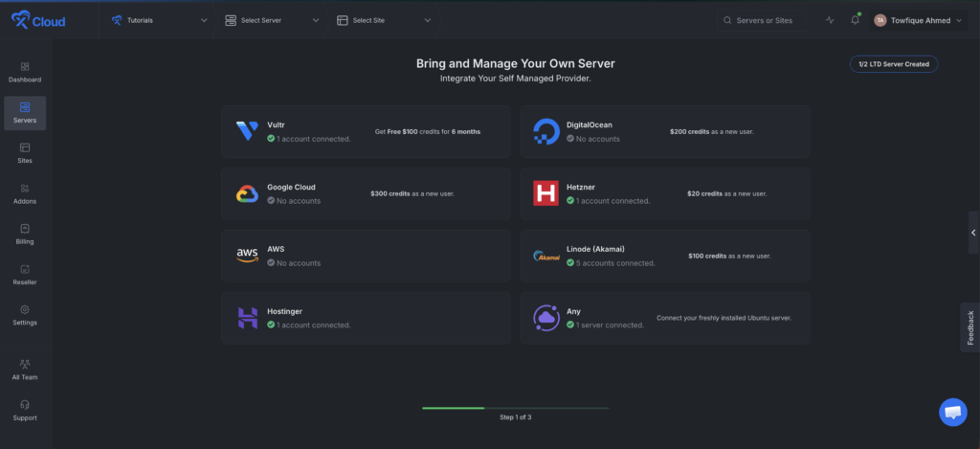The image size is (980, 449).
Task: Click 'Connect your freshly installed Ubuntu server.'
Action: coord(724,318)
